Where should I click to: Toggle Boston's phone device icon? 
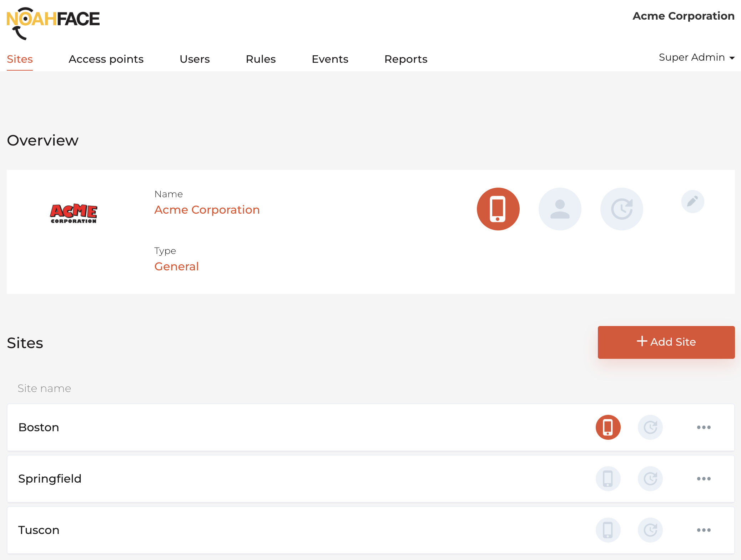coord(608,427)
